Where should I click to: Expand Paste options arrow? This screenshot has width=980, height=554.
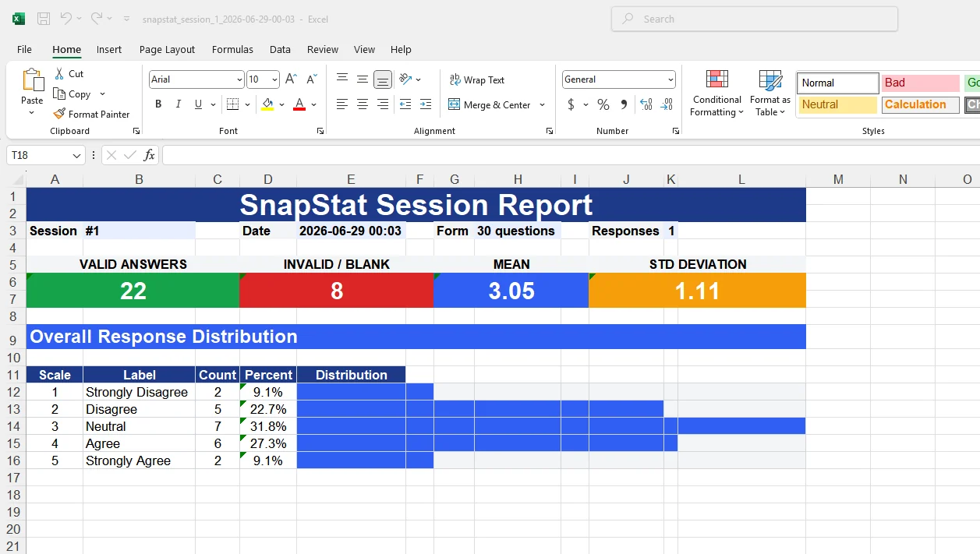[x=32, y=113]
